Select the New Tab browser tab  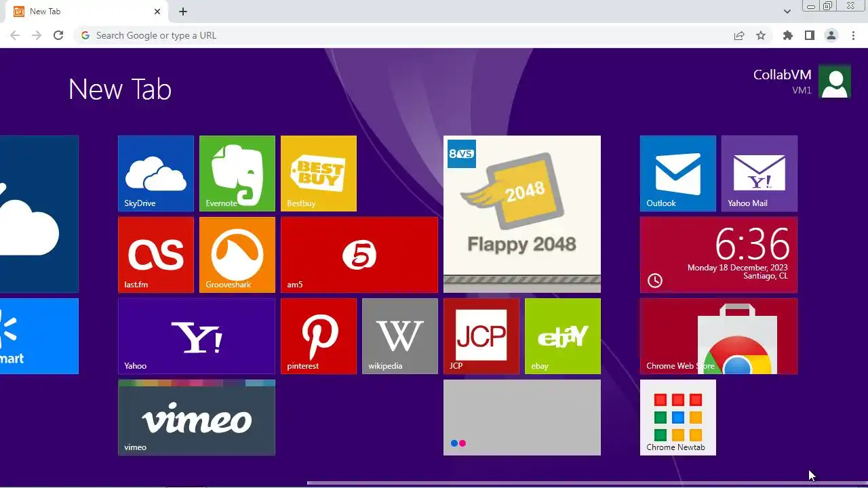[x=87, y=12]
